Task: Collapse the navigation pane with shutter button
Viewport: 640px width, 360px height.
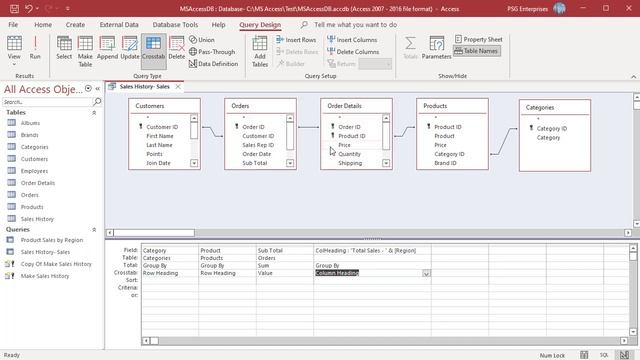Action: tap(98, 89)
